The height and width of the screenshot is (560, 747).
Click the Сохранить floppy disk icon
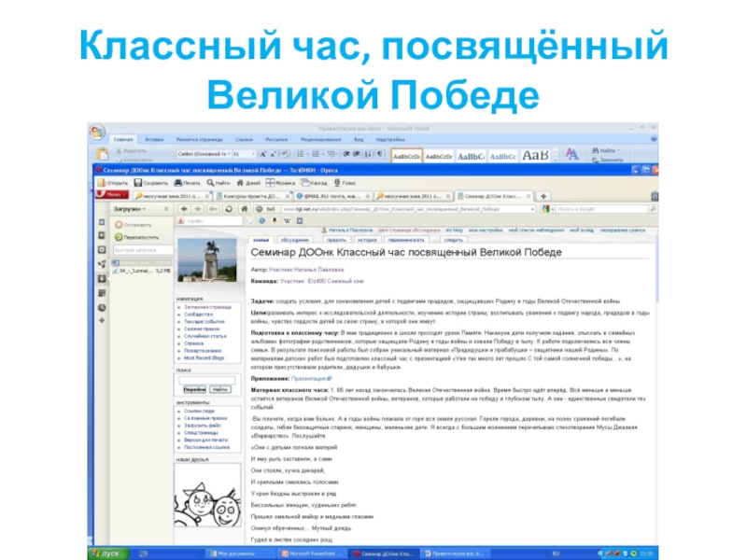pyautogui.click(x=137, y=183)
